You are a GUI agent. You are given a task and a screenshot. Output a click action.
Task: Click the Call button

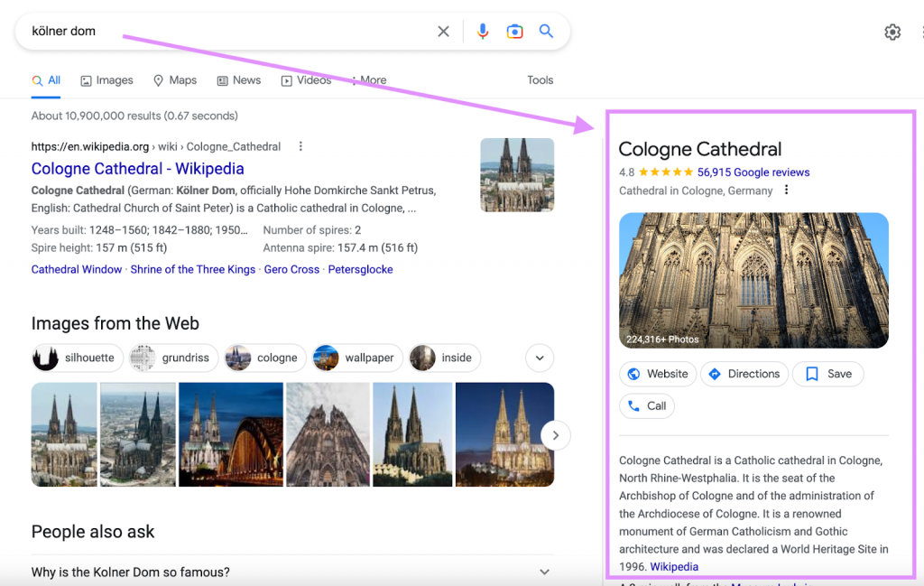point(647,405)
